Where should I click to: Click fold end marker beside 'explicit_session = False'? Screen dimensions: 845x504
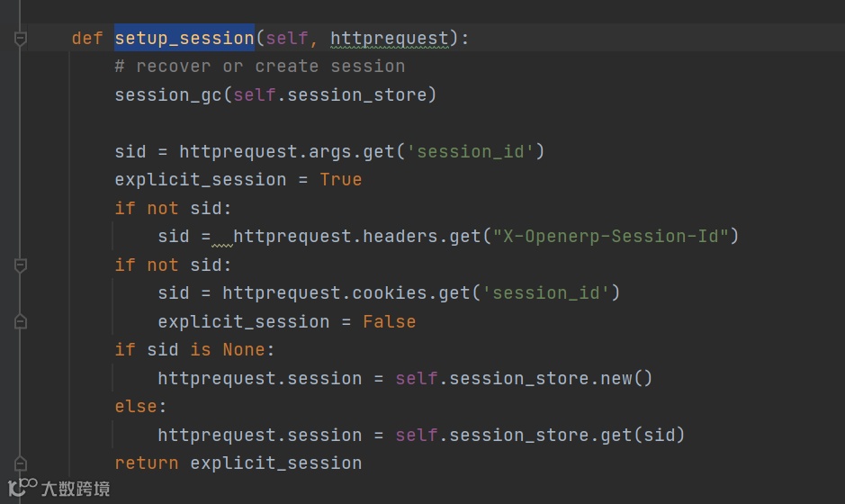21,322
